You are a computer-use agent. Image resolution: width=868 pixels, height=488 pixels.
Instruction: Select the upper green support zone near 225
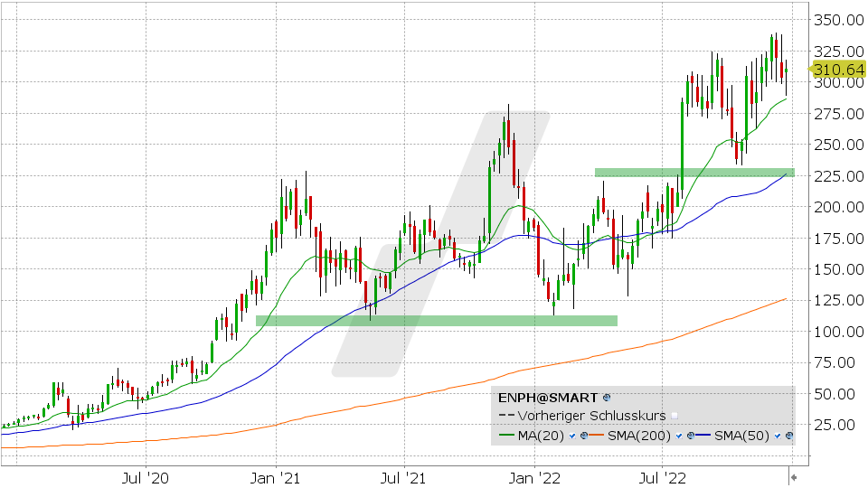click(x=693, y=172)
